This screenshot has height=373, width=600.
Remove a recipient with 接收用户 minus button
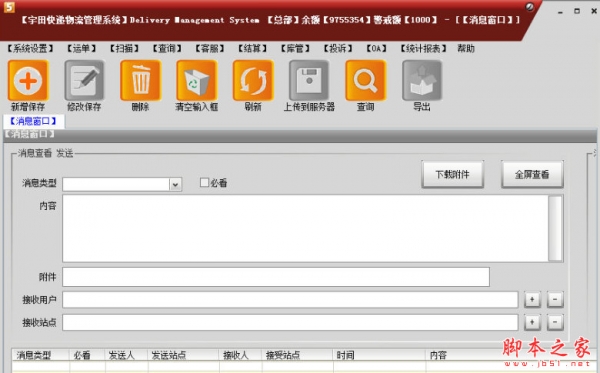(555, 299)
